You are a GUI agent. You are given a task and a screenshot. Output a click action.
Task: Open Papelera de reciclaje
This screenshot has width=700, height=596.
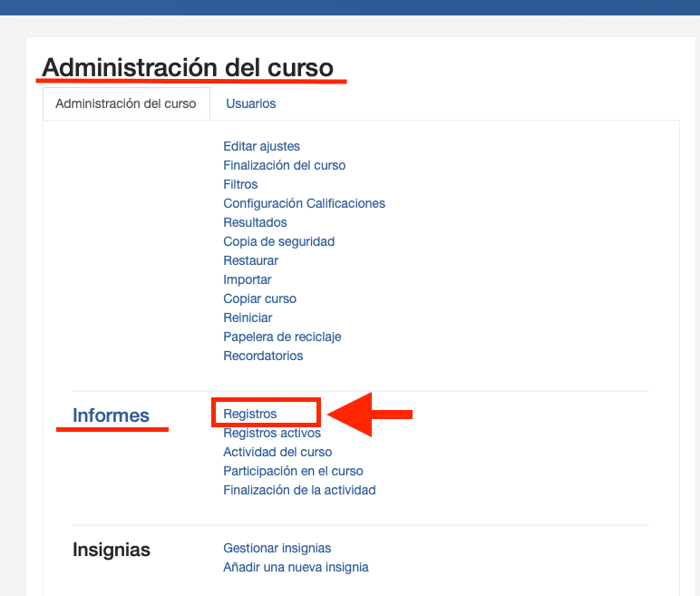[282, 337]
